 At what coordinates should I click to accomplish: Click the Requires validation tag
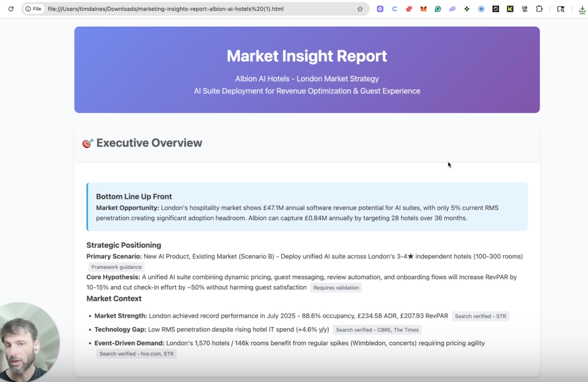pos(336,288)
